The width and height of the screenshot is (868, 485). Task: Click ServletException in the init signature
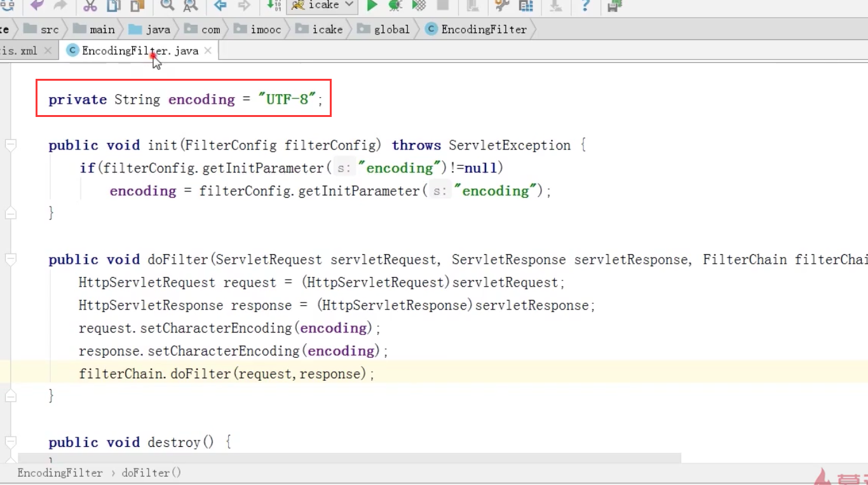[x=510, y=145]
